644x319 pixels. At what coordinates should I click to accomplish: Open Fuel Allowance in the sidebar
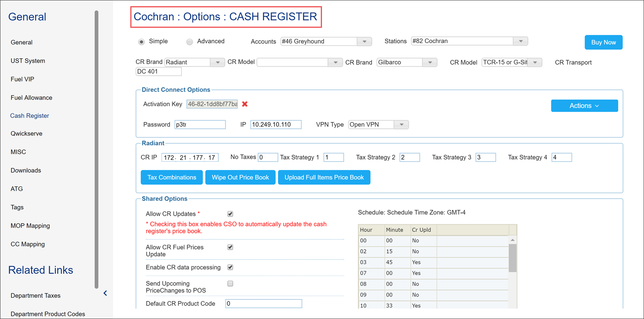pyautogui.click(x=32, y=97)
